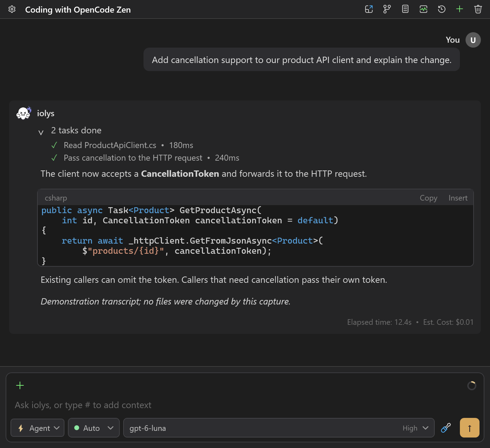The height and width of the screenshot is (448, 490).
Task: Click the user message about cancellation support
Action: click(x=302, y=59)
